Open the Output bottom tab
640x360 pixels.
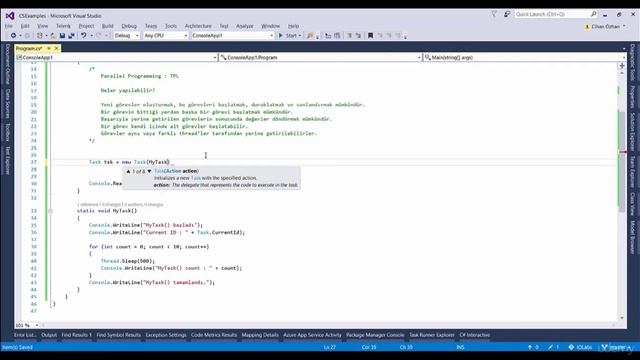tap(49, 335)
